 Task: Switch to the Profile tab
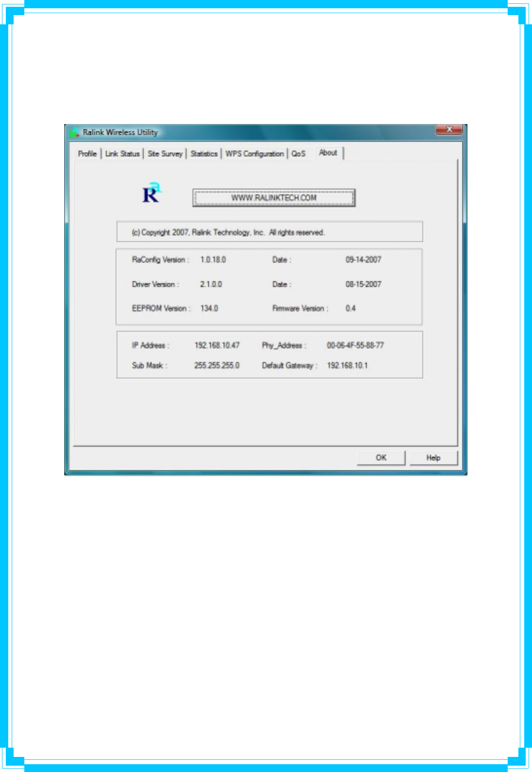[88, 154]
